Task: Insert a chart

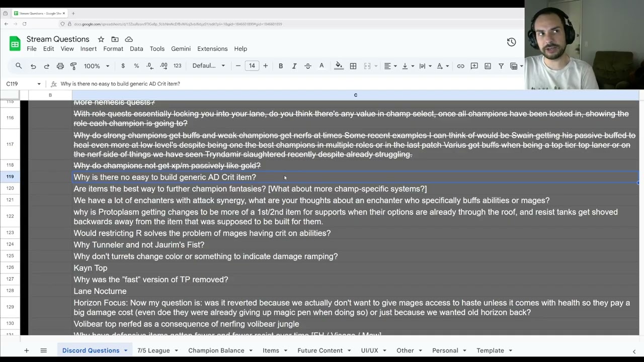Action: 488,66
